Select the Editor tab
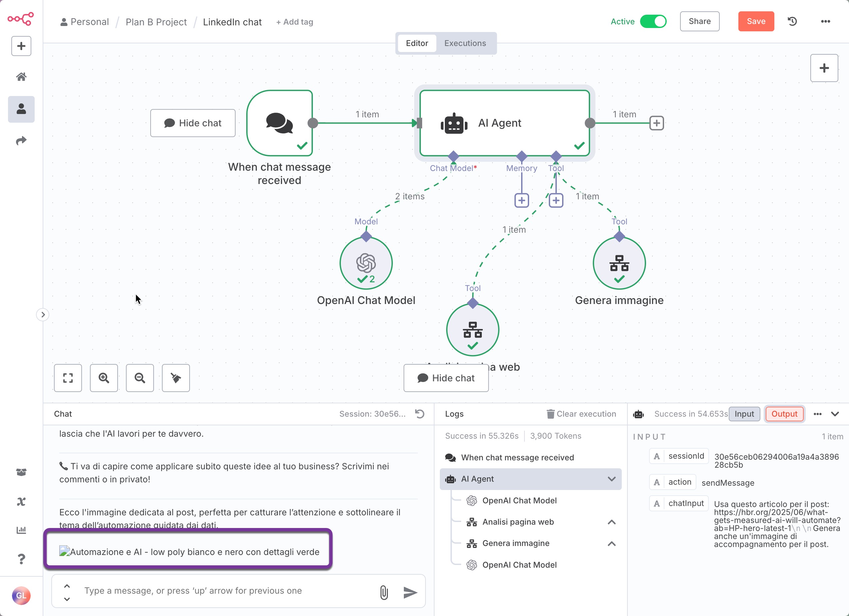849x616 pixels. [417, 43]
